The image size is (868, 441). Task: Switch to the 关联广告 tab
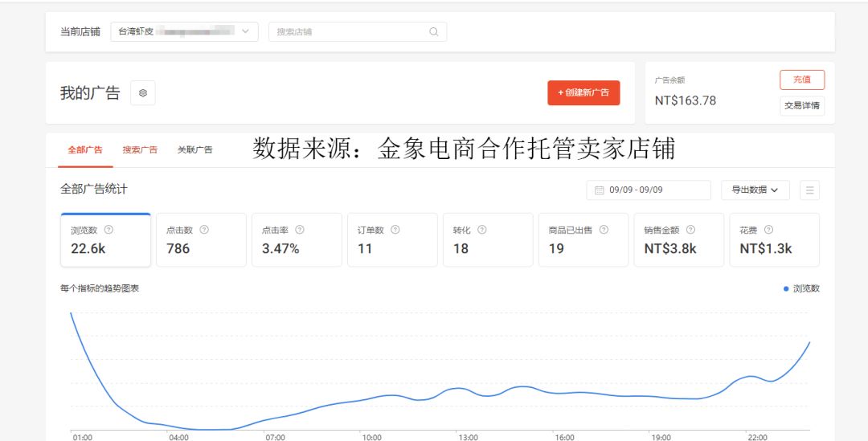point(194,150)
